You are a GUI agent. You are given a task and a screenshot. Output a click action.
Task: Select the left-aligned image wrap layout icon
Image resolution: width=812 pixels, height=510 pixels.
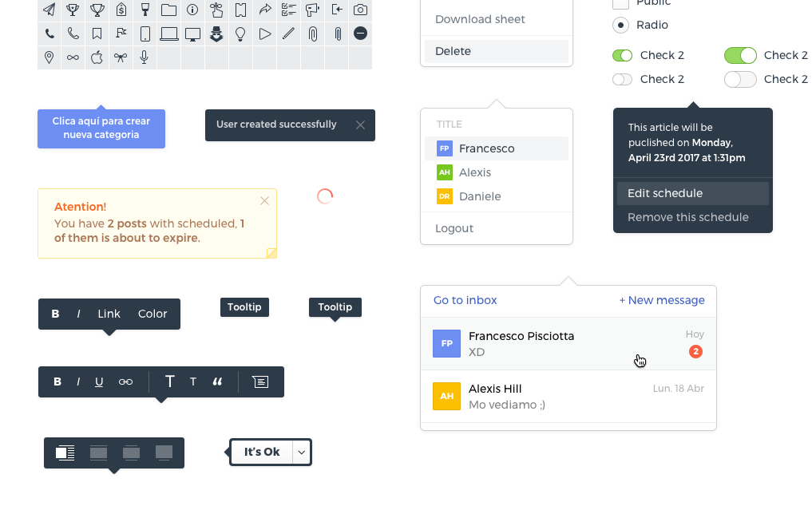pos(65,453)
